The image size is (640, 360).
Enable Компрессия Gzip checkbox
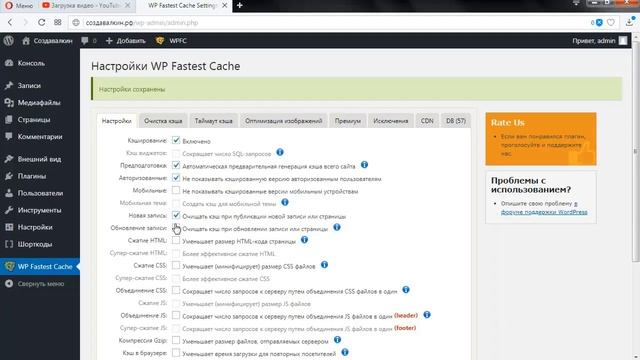tap(176, 340)
